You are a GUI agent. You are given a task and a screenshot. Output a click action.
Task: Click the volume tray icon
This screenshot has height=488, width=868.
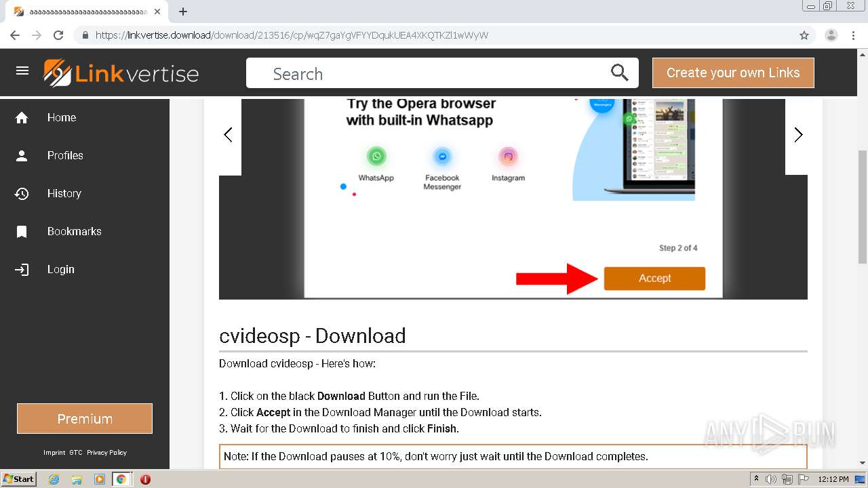click(771, 479)
